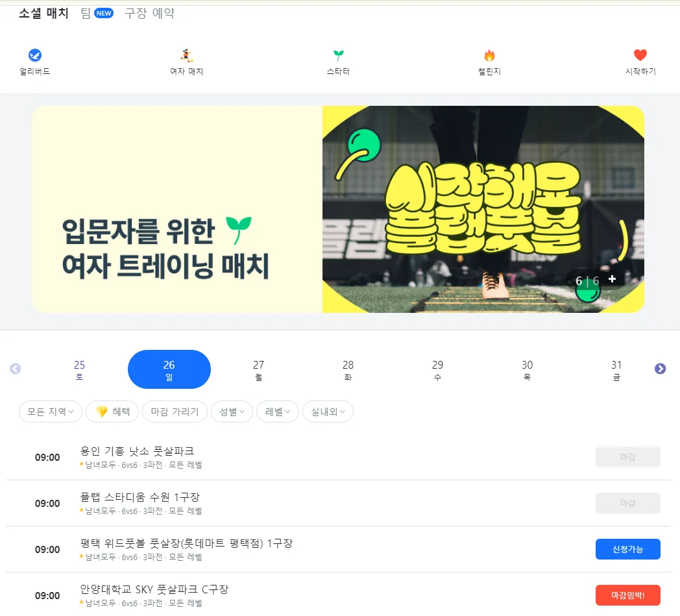Open the 여자 트레이닝 매치 banner
This screenshot has width=680, height=616.
(338, 209)
